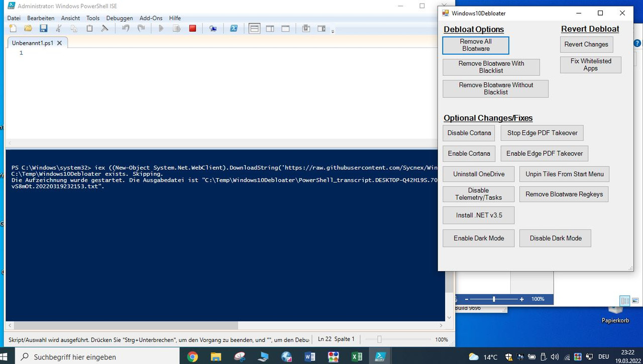The width and height of the screenshot is (643, 364).
Task: Click Remove All Bloatware button
Action: point(476,45)
